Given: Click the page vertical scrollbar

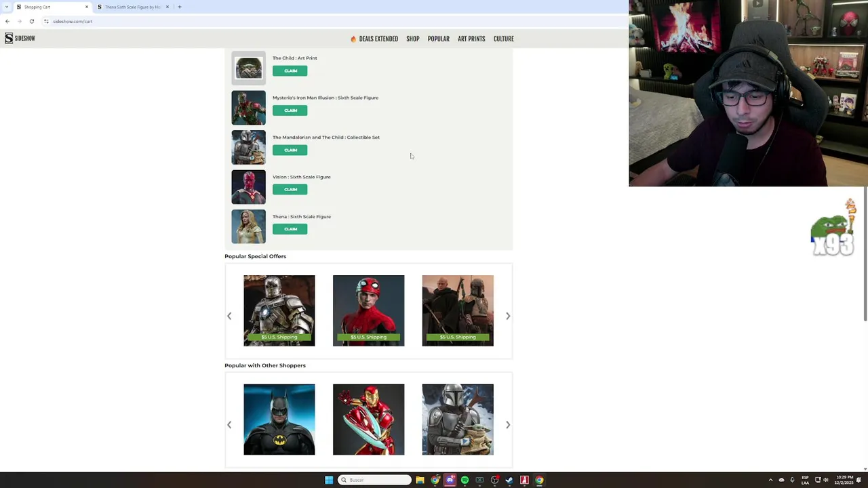Looking at the screenshot, I should point(865,254).
